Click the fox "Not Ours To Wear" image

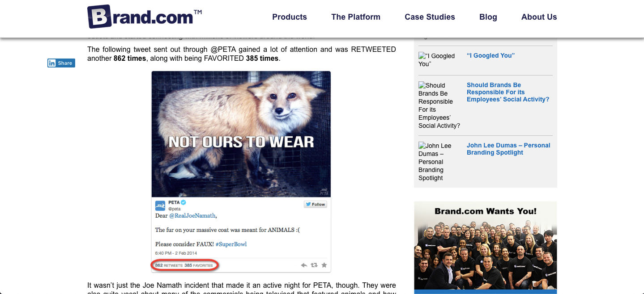(x=241, y=134)
